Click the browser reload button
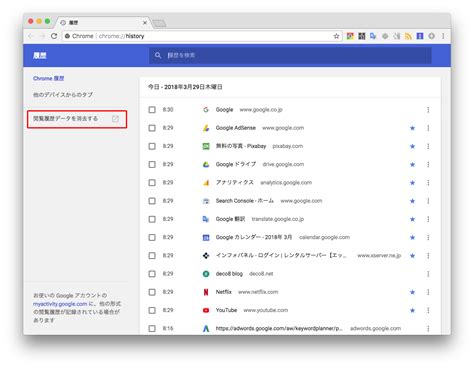This screenshot has height=368, width=474. [x=54, y=36]
